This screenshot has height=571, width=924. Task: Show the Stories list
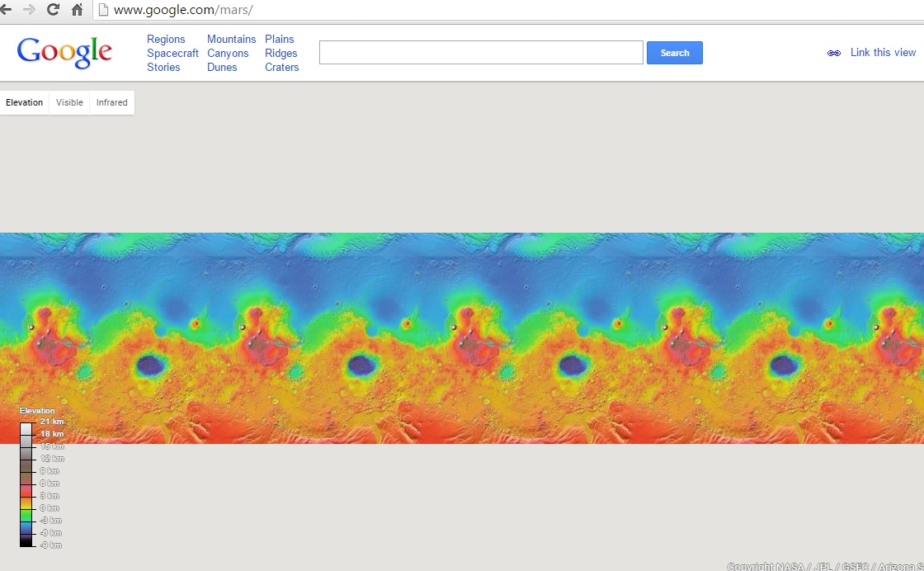pos(163,67)
